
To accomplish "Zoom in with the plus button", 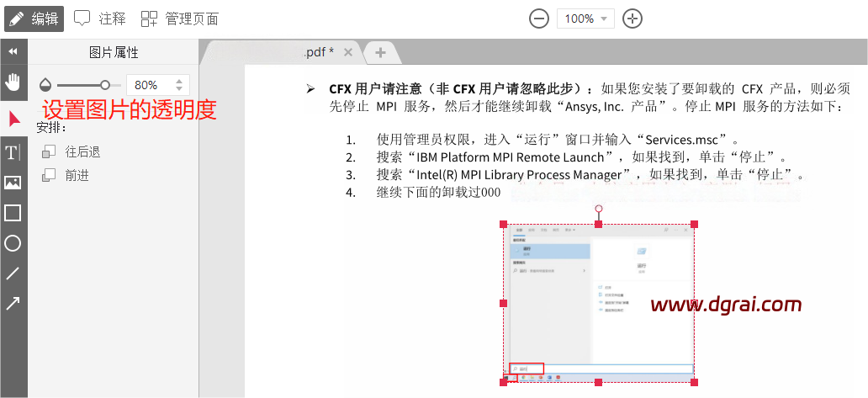I will (633, 19).
